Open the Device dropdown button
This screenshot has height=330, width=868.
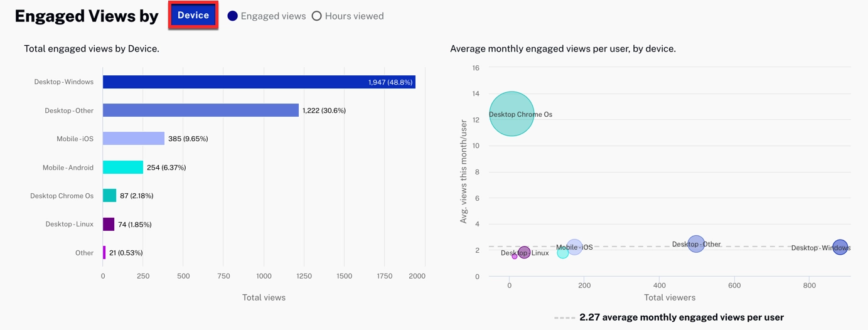pyautogui.click(x=193, y=16)
